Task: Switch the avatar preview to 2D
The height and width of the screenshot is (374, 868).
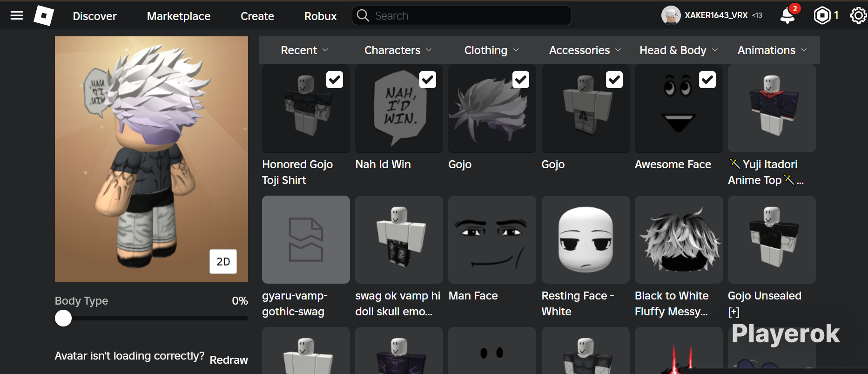Action: tap(223, 262)
